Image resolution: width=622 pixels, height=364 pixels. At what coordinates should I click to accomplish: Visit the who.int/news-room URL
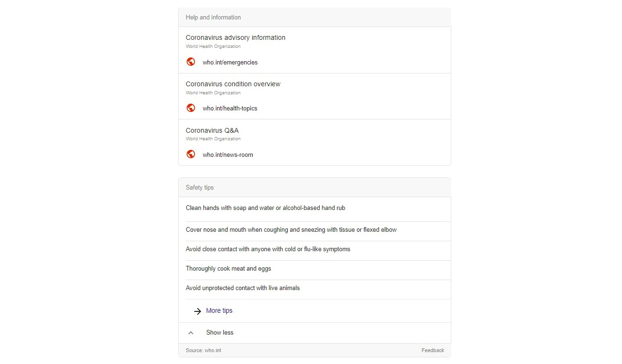[228, 155]
